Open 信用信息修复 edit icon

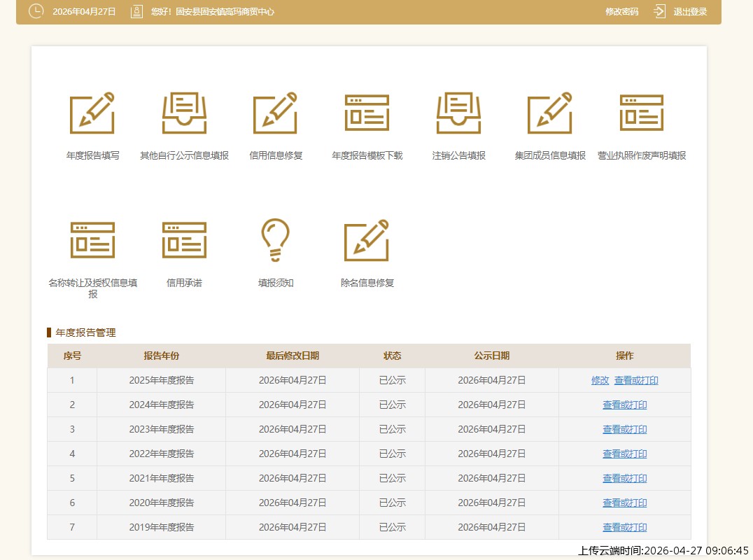pyautogui.click(x=276, y=113)
